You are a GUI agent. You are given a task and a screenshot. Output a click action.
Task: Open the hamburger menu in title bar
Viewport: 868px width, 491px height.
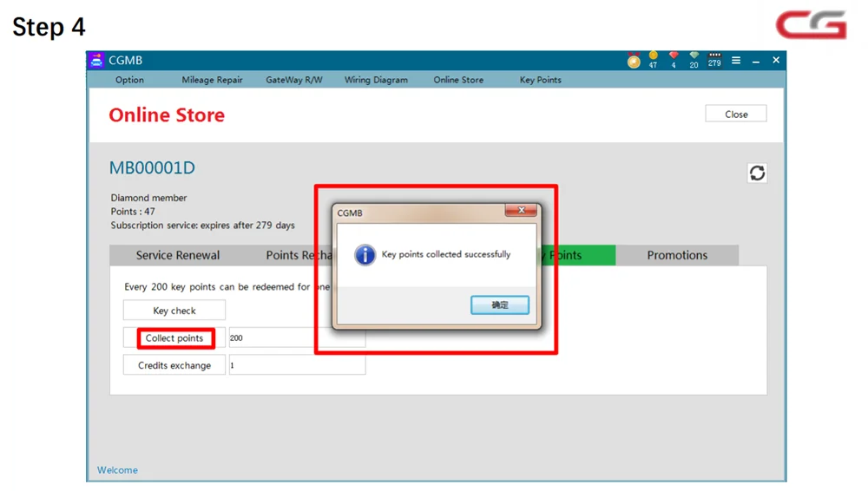pyautogui.click(x=736, y=61)
